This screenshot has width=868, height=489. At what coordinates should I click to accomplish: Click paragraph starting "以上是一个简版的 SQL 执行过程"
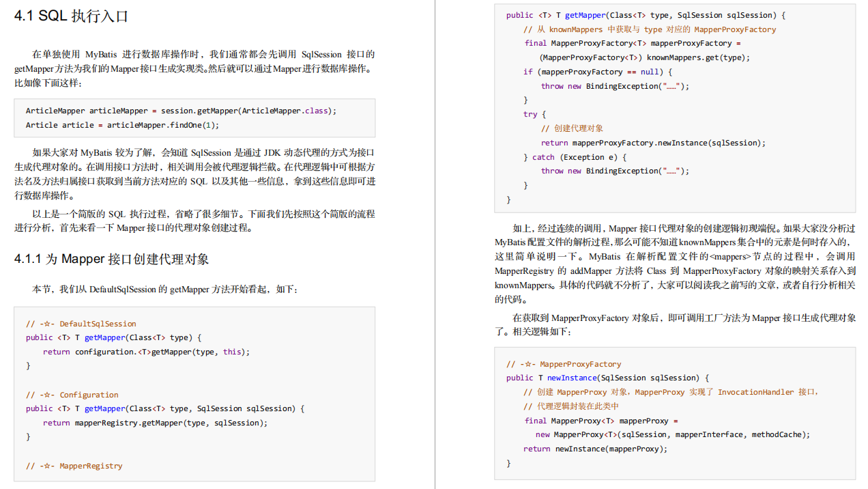[194, 221]
